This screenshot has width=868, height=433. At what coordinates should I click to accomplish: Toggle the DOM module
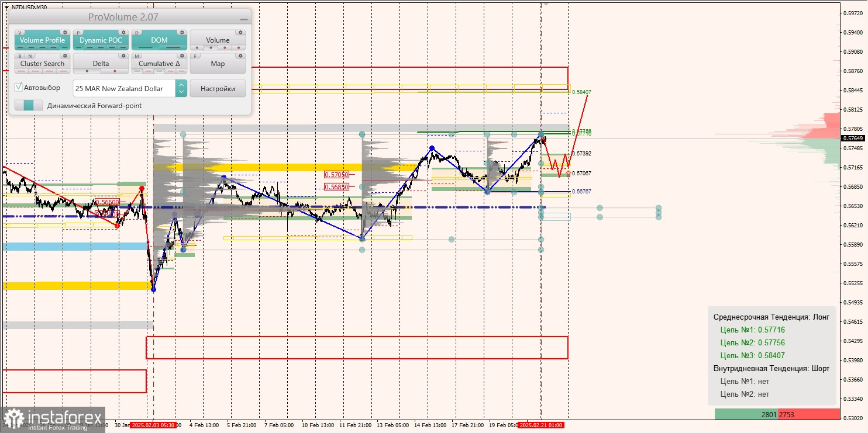tap(159, 40)
